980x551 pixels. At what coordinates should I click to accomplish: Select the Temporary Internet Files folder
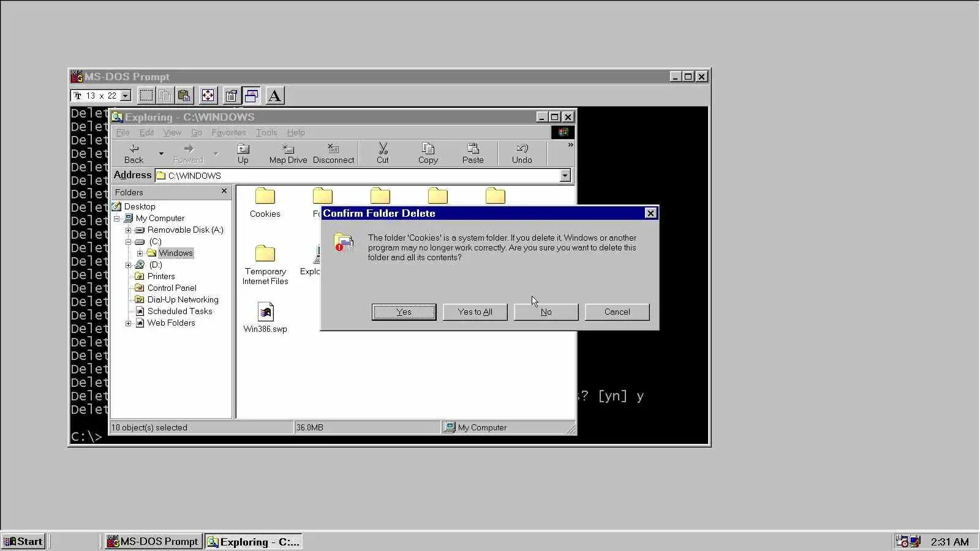pyautogui.click(x=265, y=254)
